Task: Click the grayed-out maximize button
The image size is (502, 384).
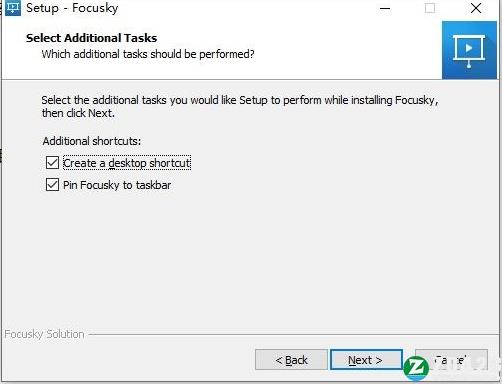Action: click(x=430, y=8)
